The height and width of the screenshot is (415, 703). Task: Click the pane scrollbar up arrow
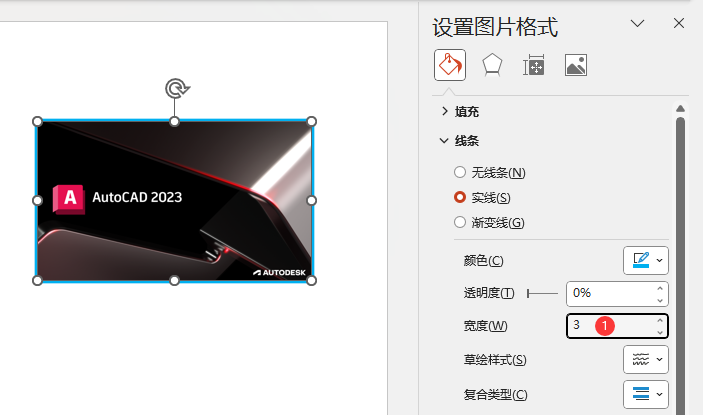coord(680,108)
